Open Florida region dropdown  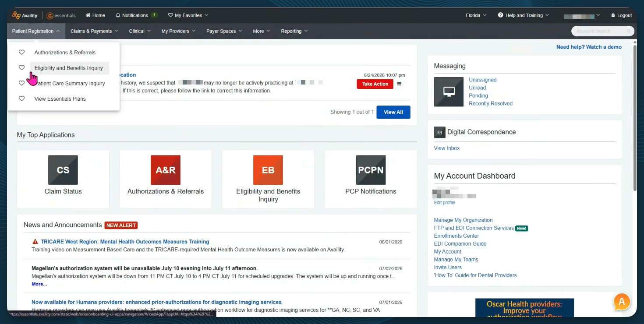click(476, 15)
